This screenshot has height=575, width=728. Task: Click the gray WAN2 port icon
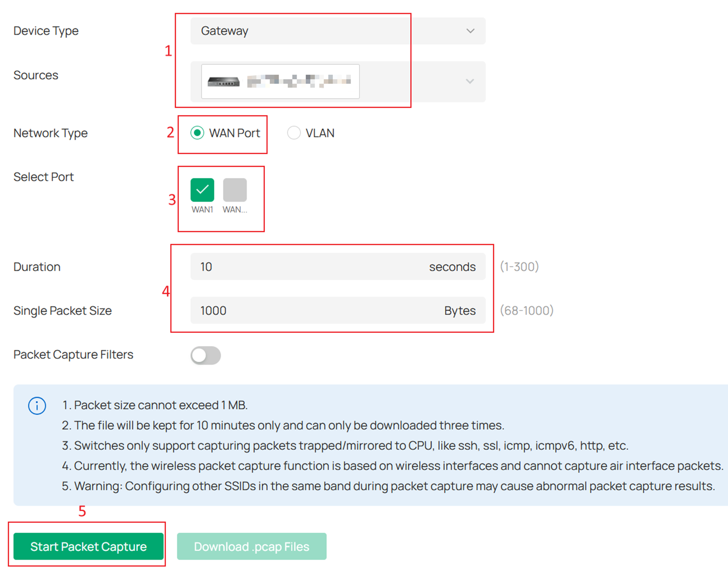click(x=235, y=190)
